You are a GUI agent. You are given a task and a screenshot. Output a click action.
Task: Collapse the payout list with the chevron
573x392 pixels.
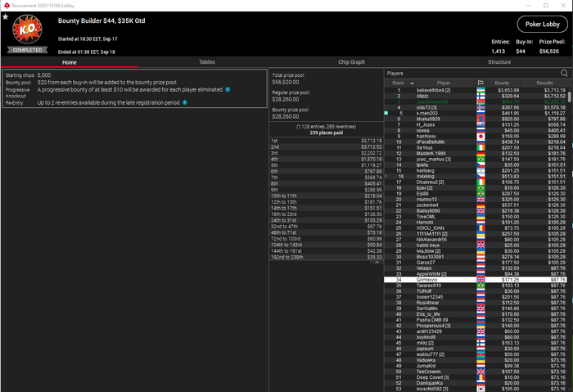coord(377,263)
